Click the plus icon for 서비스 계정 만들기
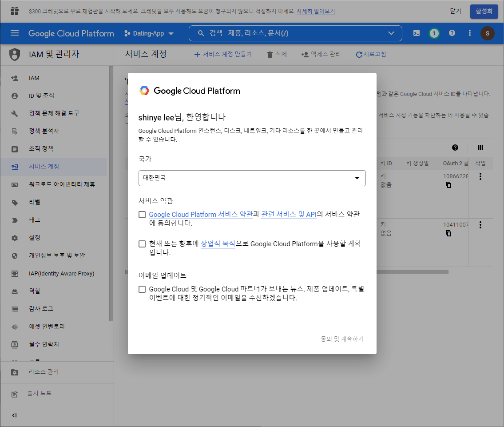This screenshot has height=427, width=504. 197,55
